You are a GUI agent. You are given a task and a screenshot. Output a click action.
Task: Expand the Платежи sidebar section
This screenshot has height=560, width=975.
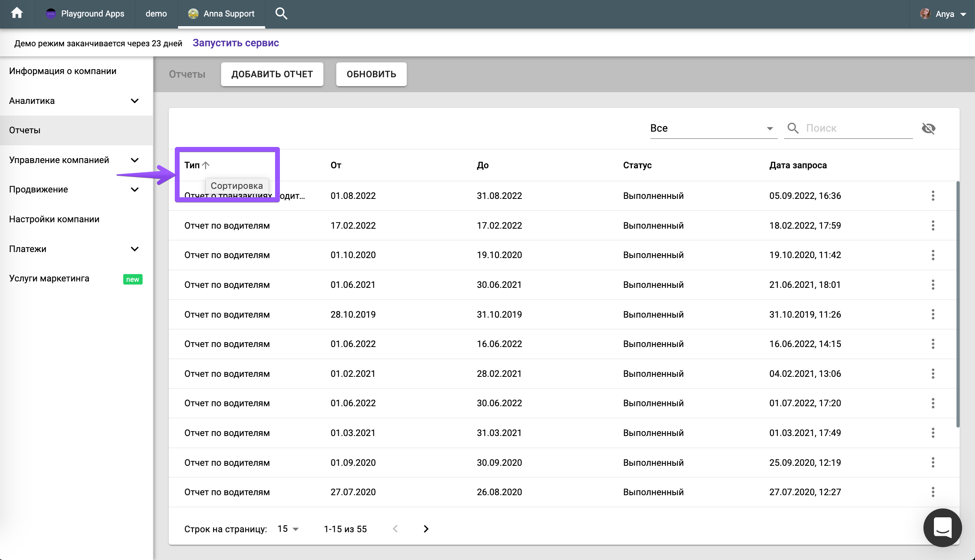(x=135, y=249)
